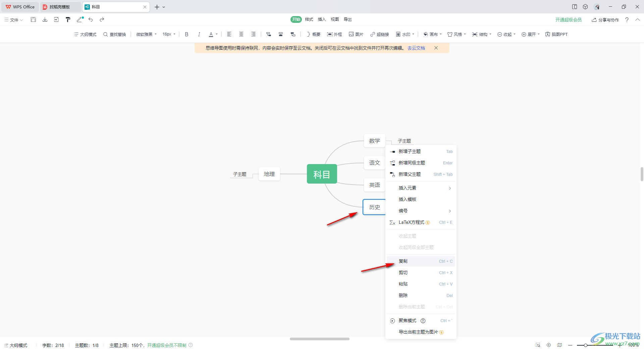The height and width of the screenshot is (349, 644).
Task: Expand the 插入元素 submenu
Action: click(421, 188)
